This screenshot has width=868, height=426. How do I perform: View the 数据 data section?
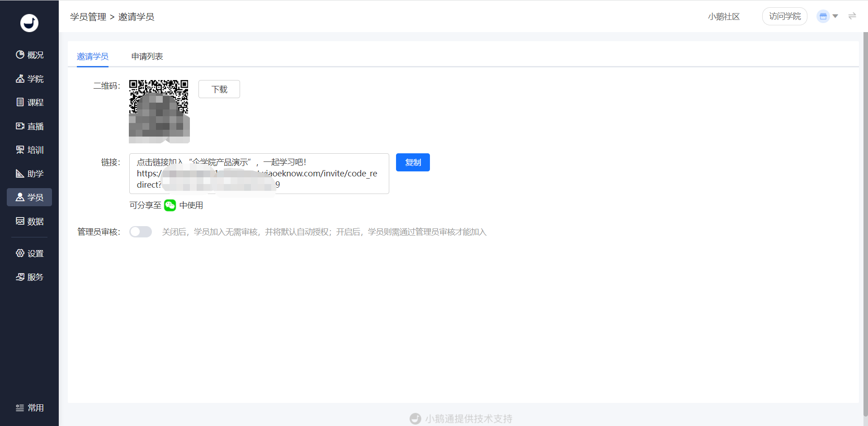click(x=29, y=221)
